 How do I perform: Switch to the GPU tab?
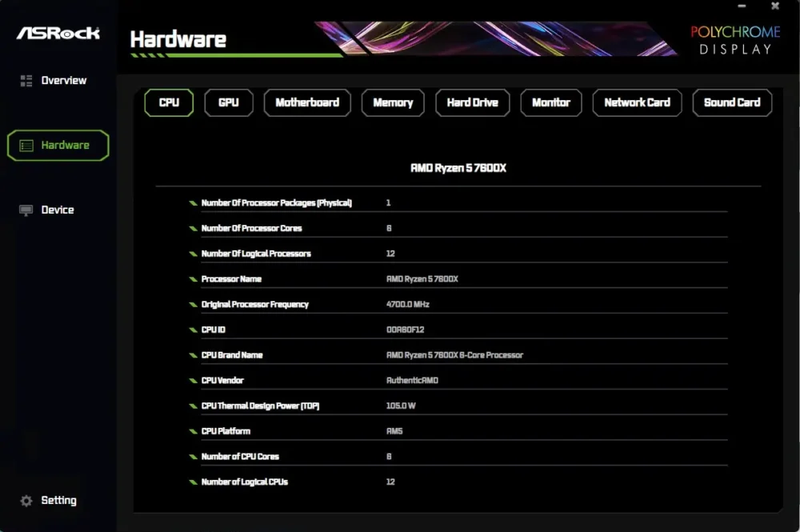[229, 102]
